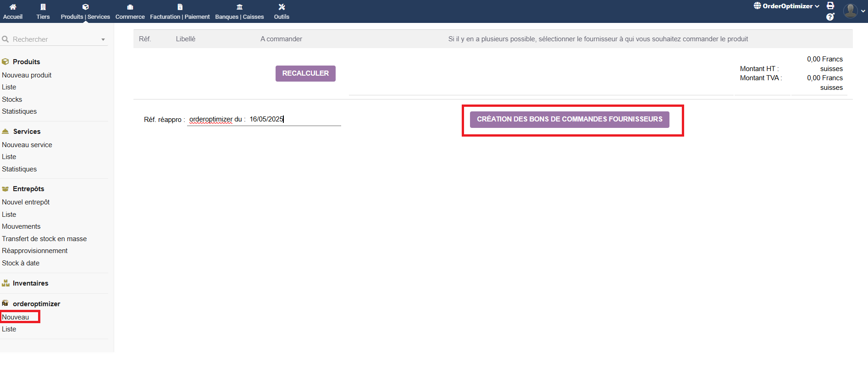Expand the Rechercher search dropdown arrow
The image size is (868, 391).
point(103,39)
